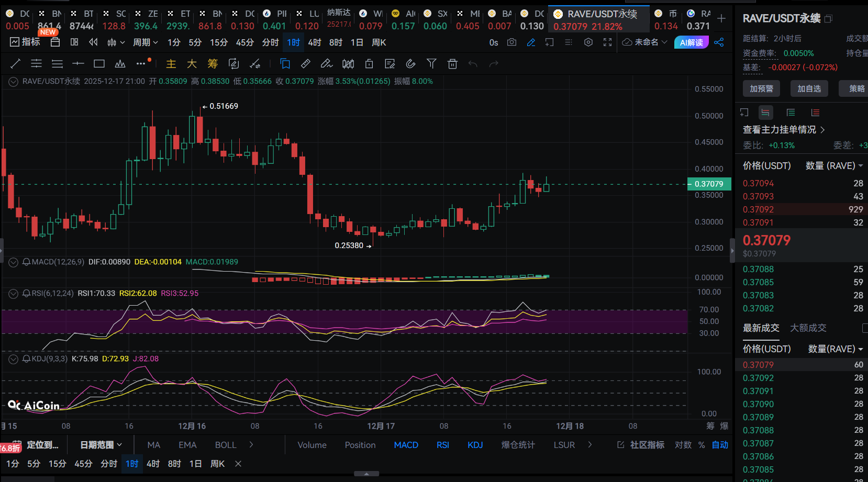Toggle the KDJ indicator at the bottom bar
Image resolution: width=868 pixels, height=482 pixels.
coord(475,445)
